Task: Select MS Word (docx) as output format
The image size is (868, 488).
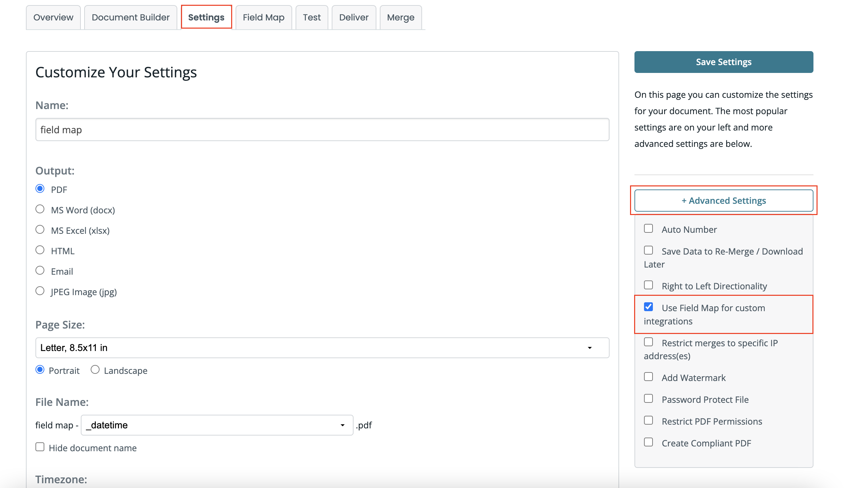Action: (40, 209)
